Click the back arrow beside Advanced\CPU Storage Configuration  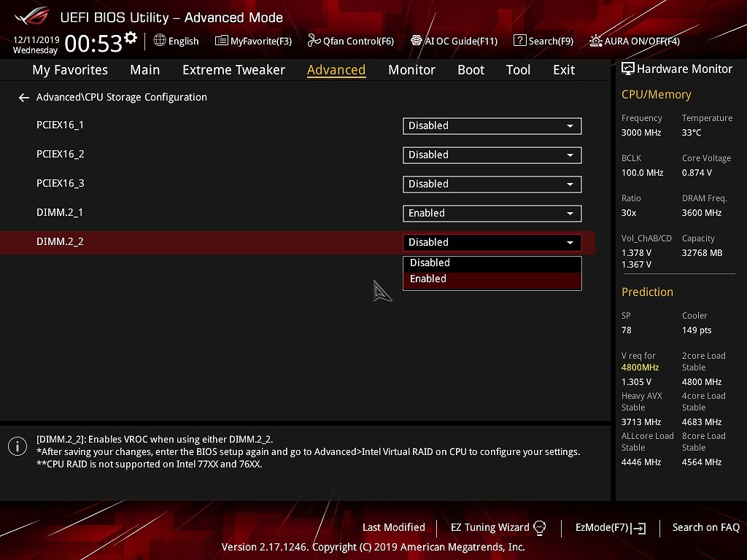24,98
